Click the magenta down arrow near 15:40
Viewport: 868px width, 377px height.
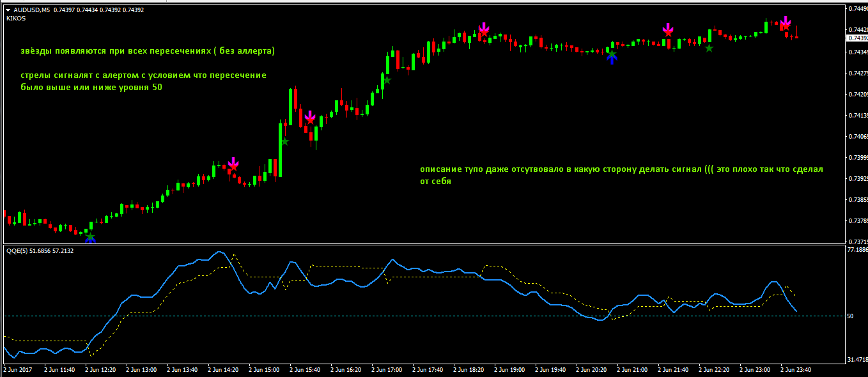pyautogui.click(x=310, y=116)
